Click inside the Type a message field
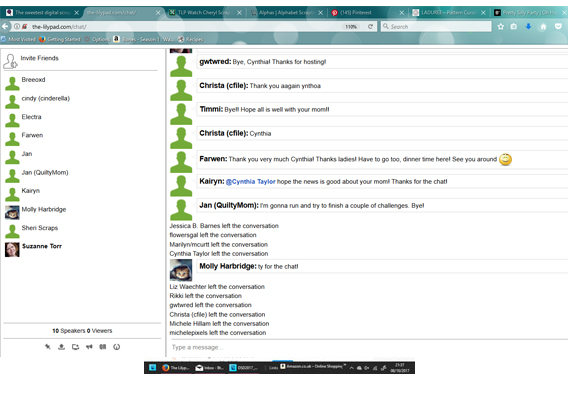This screenshot has width=568, height=393. [368, 347]
